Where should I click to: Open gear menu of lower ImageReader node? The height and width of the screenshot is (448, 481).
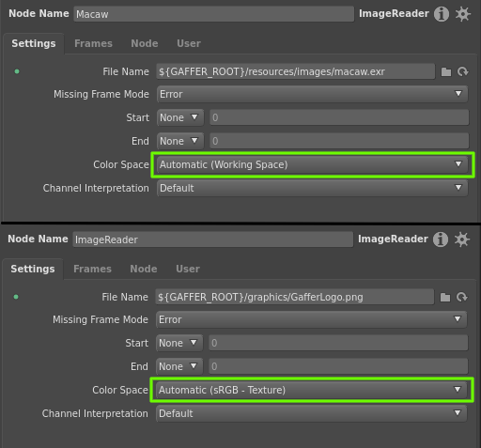pyautogui.click(x=461, y=239)
